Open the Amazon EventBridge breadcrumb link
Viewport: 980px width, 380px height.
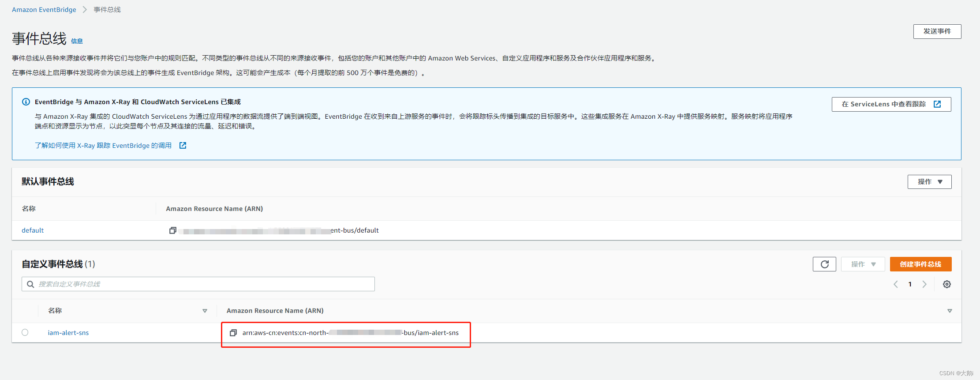pos(44,10)
